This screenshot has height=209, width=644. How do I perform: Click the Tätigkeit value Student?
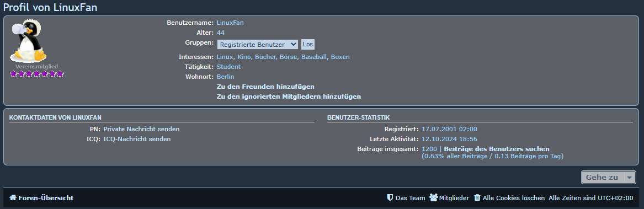[x=229, y=67]
